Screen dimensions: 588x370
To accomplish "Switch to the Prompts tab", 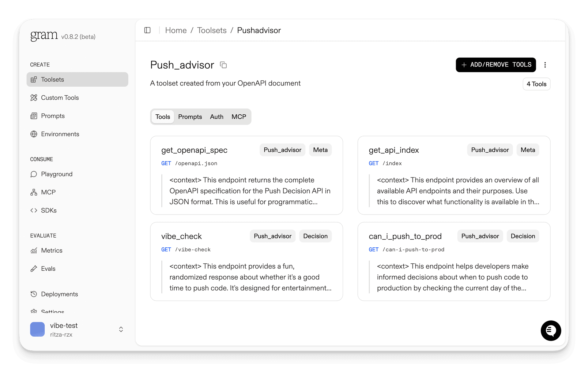I will point(190,116).
